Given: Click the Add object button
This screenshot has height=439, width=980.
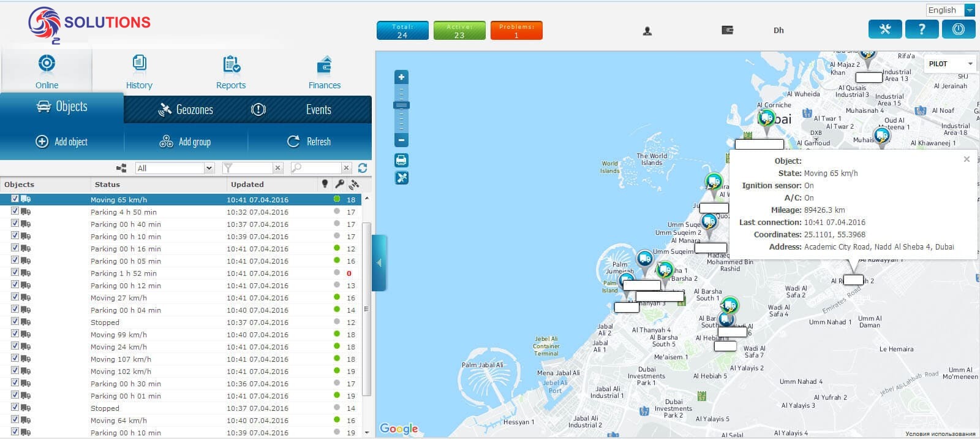Looking at the screenshot, I should (x=62, y=142).
